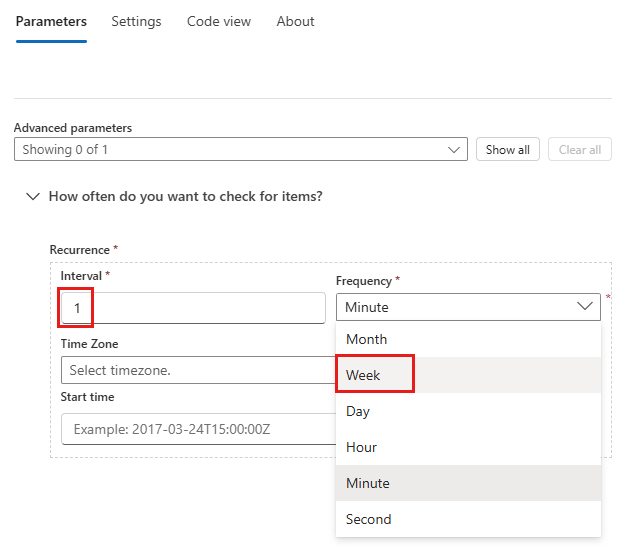Collapse the 'How often' section chevron
This screenshot has width=627, height=554.
(x=32, y=197)
